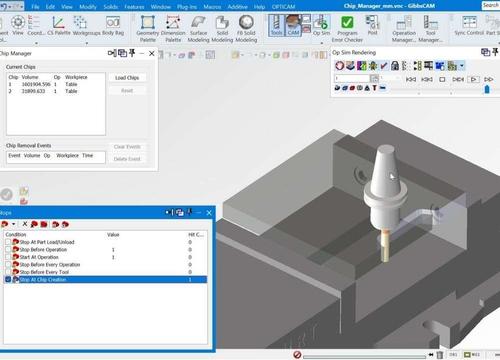Open the View tool in the ribbon

tap(18, 26)
